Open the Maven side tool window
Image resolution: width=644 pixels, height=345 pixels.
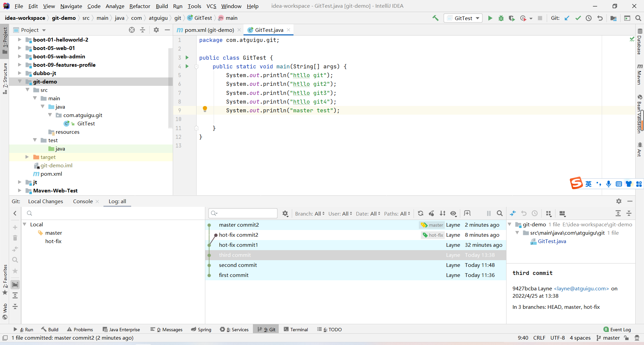(640, 74)
